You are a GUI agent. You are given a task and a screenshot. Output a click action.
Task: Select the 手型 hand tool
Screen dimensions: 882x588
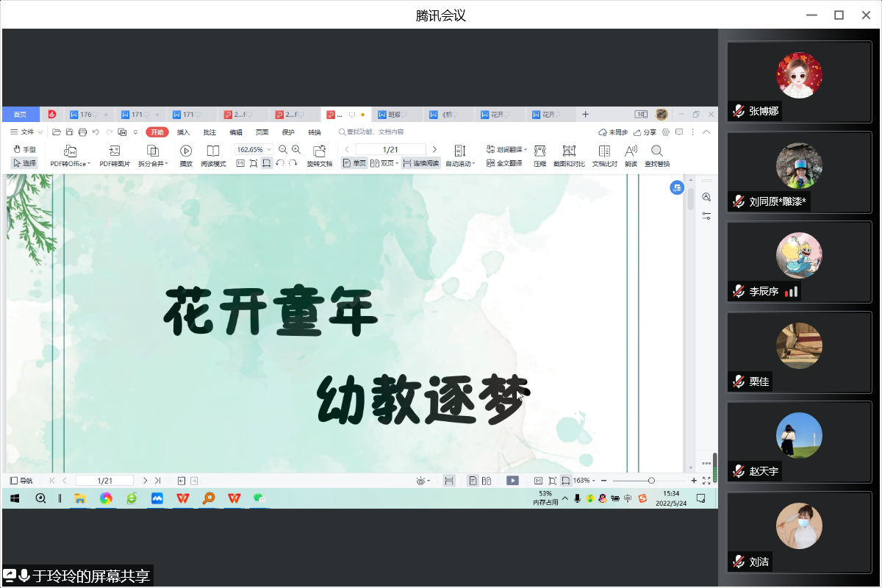pyautogui.click(x=24, y=149)
